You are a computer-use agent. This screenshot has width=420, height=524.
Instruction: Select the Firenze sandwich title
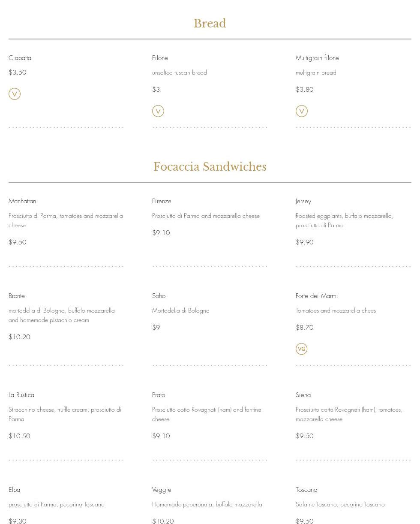(x=162, y=201)
